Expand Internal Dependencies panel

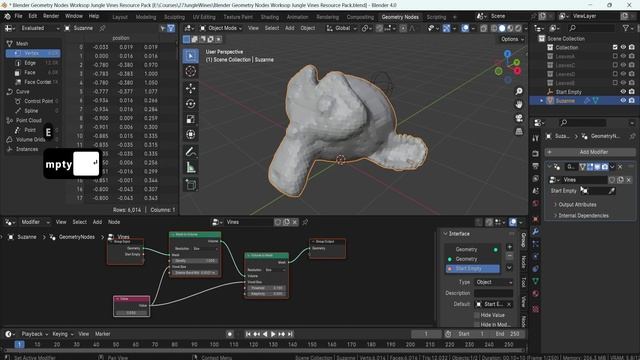point(583,216)
